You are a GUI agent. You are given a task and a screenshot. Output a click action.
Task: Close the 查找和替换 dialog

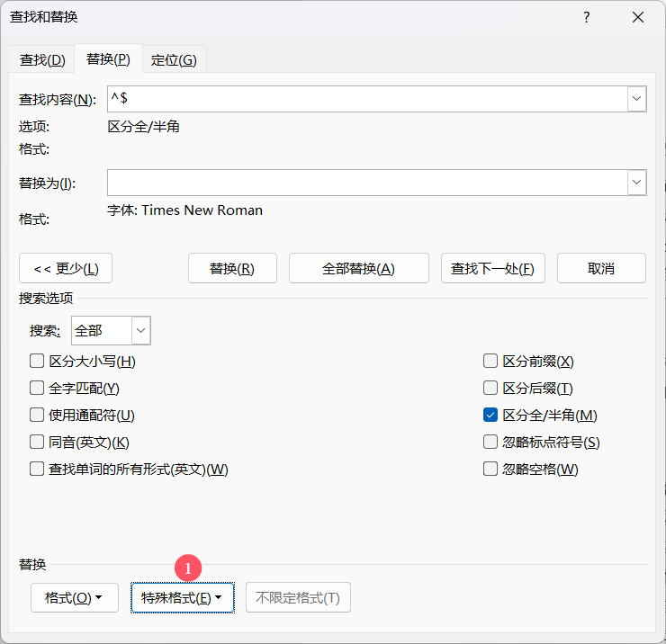pyautogui.click(x=638, y=17)
